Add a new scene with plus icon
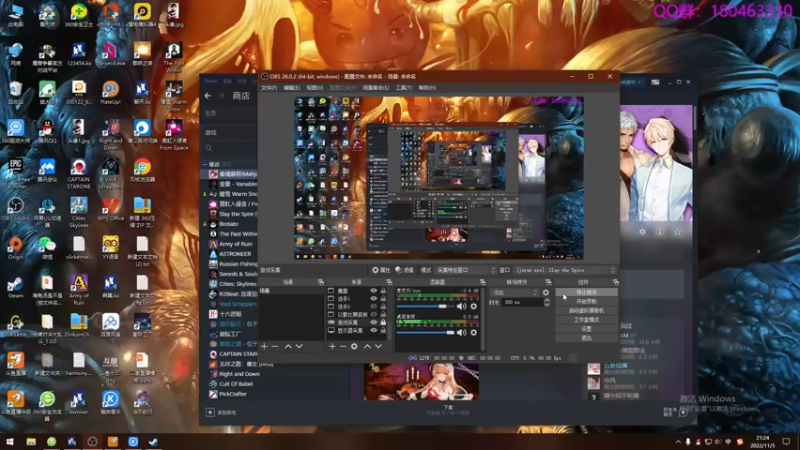 (264, 346)
